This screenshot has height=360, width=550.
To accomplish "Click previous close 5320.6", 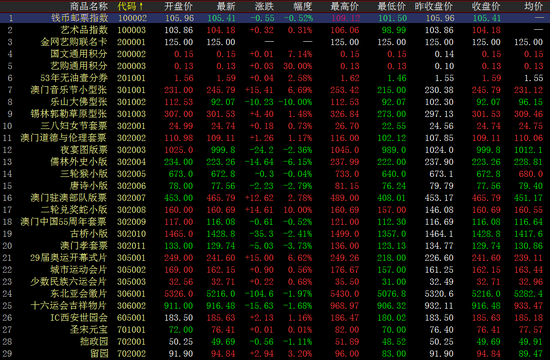I will click(x=439, y=294).
